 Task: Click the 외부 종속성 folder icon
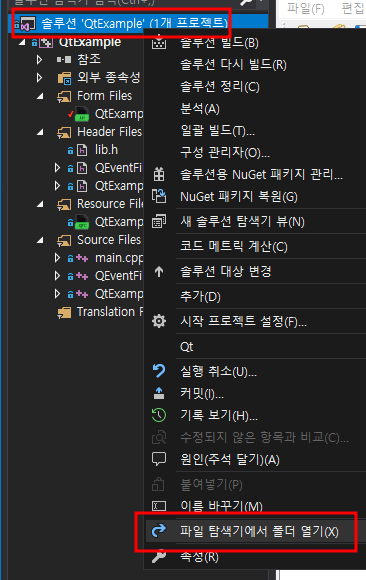[x=64, y=78]
